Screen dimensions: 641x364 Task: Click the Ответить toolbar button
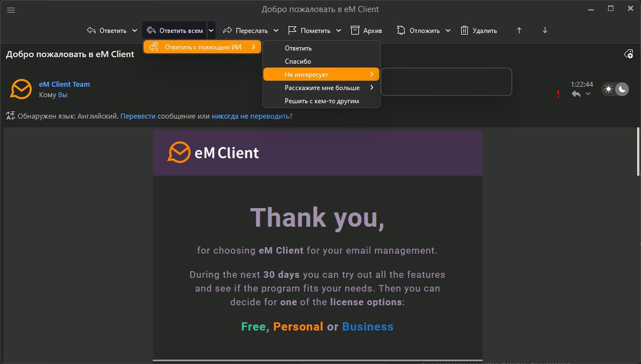(x=107, y=30)
